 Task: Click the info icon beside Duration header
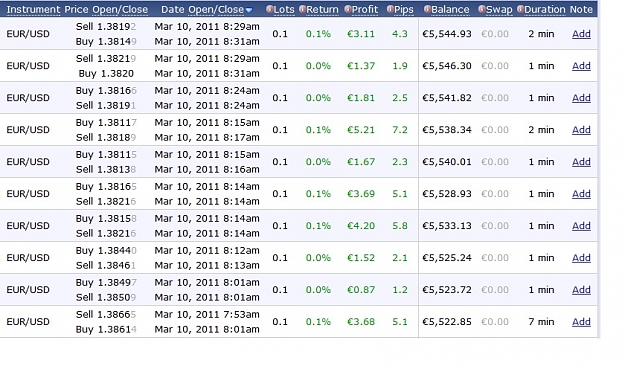[520, 9]
